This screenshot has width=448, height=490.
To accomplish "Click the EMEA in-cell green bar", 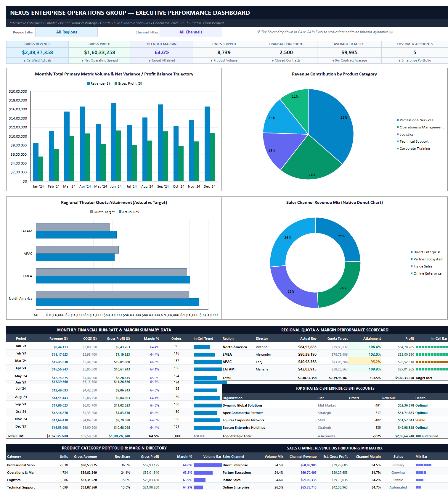I will tap(432, 354).
